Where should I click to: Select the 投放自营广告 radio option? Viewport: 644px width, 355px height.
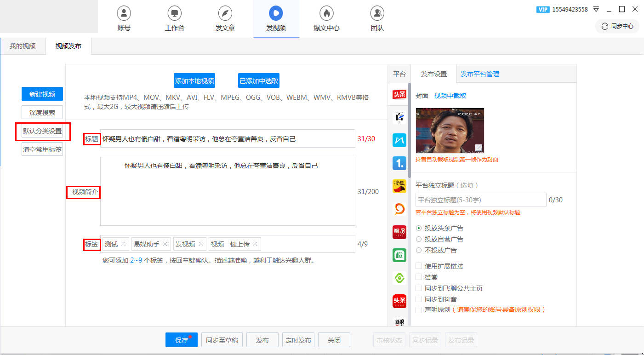[x=419, y=239]
